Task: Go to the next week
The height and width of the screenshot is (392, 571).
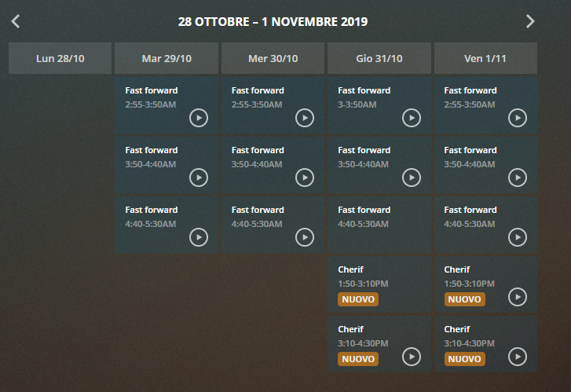Action: coord(530,21)
